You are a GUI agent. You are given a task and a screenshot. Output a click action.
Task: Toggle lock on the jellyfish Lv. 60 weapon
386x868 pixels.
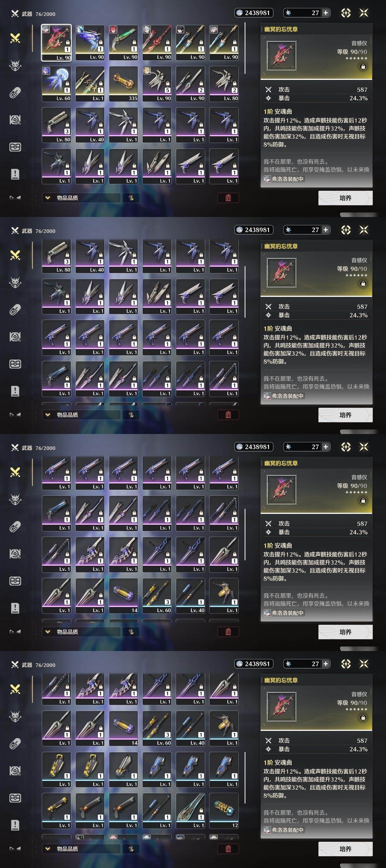click(x=67, y=83)
